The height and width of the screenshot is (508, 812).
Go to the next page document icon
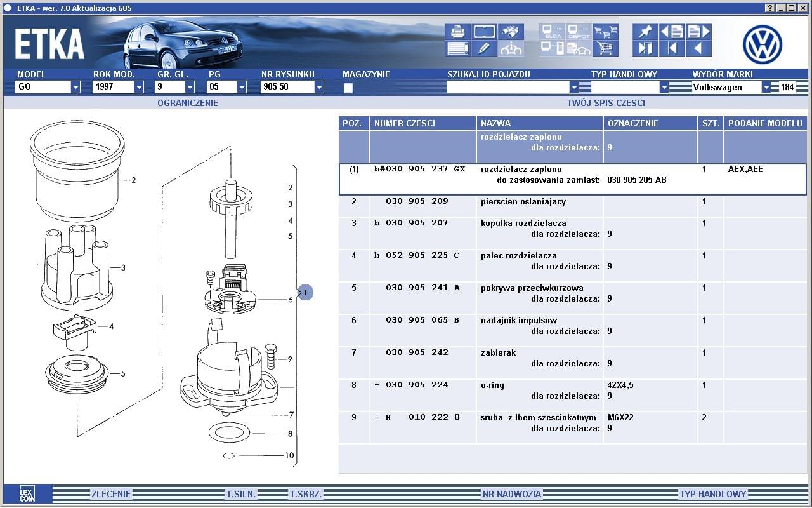698,32
